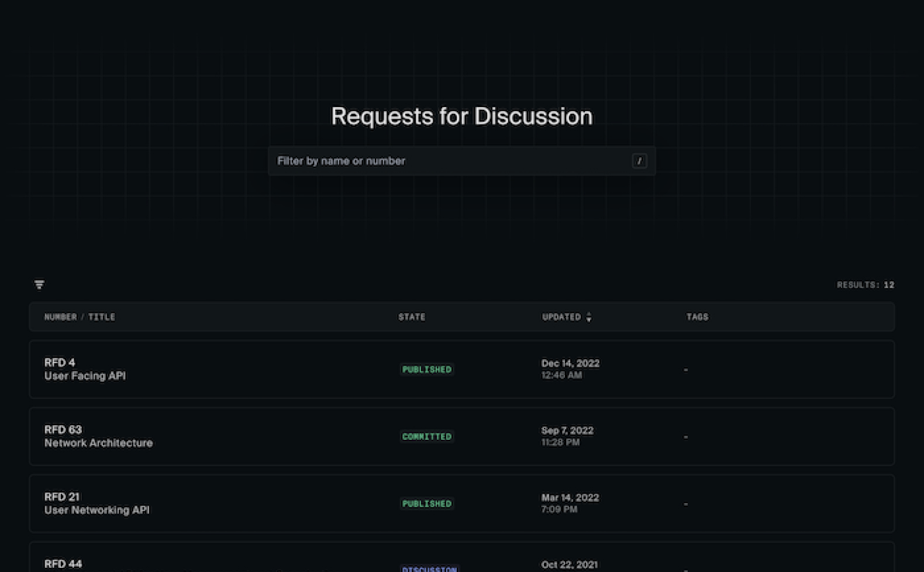Click the Dec 14, 2022 updated date
Viewport: 924px width, 572px height.
pos(570,363)
